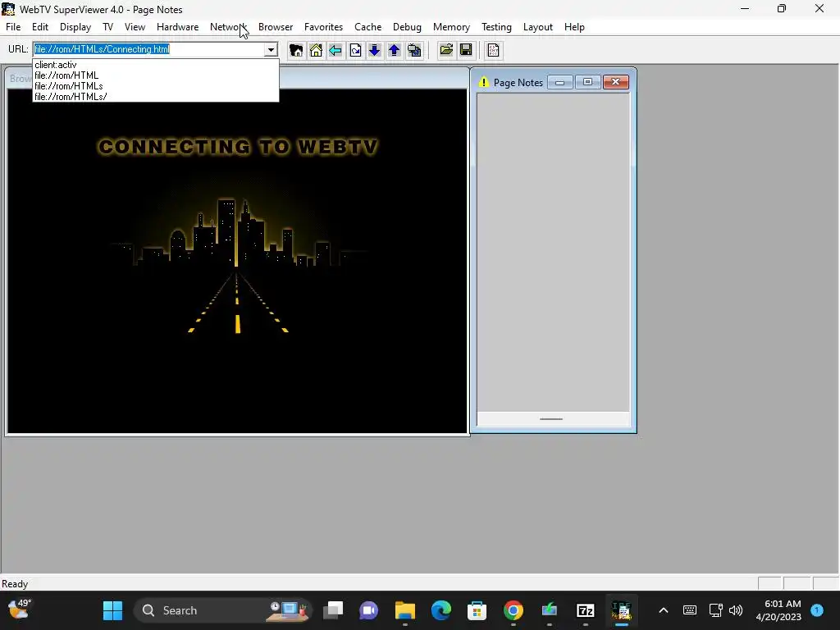
Task: Select 'file://rom/HTMLs' entry without trailing slash
Action: point(155,85)
